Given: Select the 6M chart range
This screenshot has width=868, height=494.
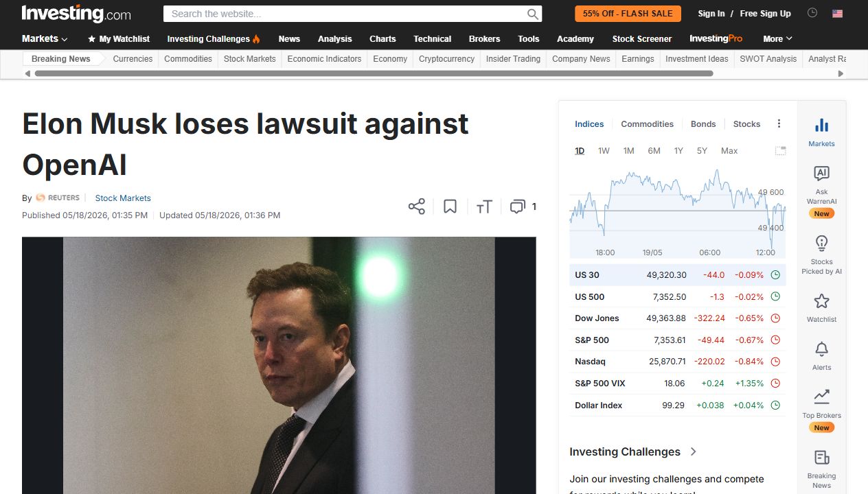Looking at the screenshot, I should (x=654, y=151).
